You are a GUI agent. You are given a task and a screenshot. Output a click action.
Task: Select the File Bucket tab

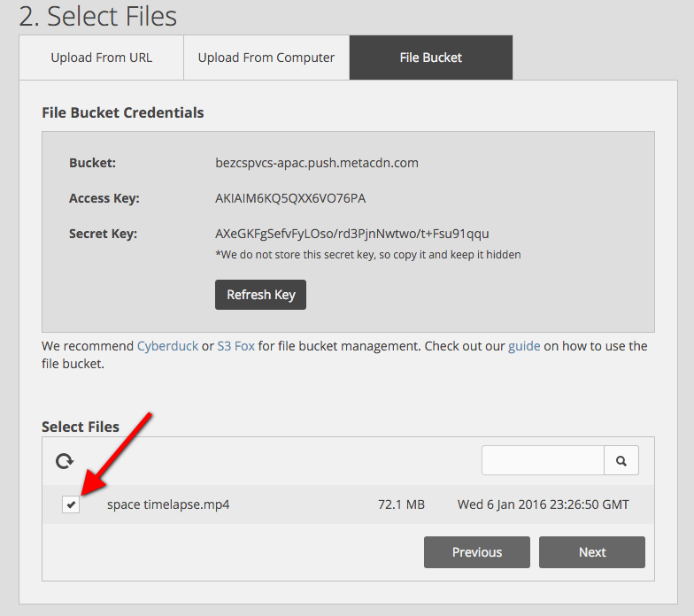[x=430, y=58]
